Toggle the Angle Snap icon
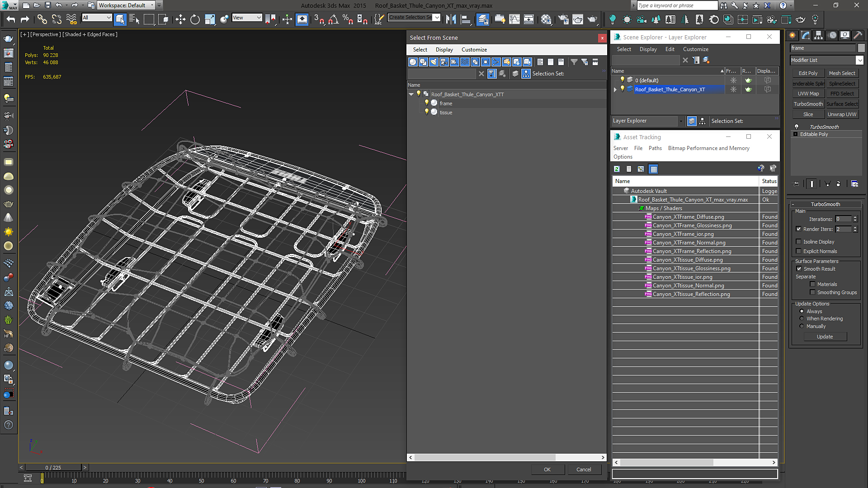The height and width of the screenshot is (488, 868). (x=334, y=19)
